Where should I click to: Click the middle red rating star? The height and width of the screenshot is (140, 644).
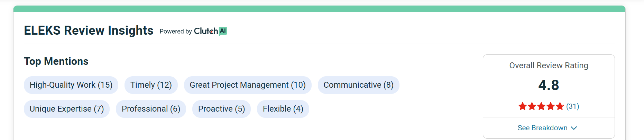(541, 106)
